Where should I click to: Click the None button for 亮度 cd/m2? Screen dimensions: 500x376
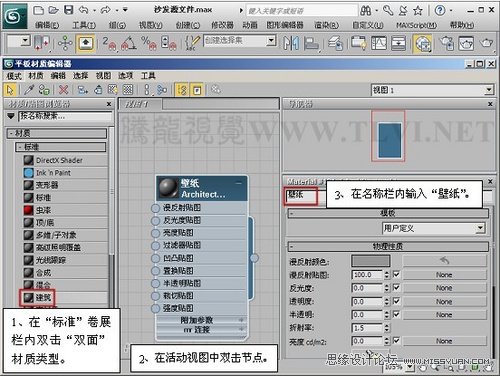point(444,341)
